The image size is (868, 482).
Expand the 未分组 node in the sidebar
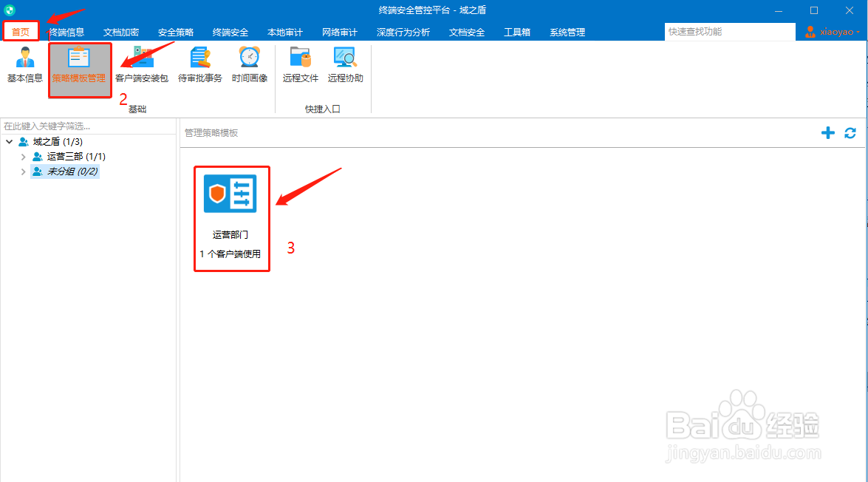(23, 171)
